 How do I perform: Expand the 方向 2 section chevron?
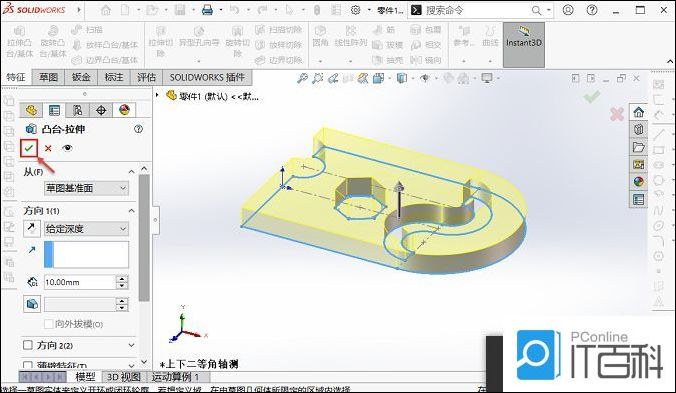[131, 345]
